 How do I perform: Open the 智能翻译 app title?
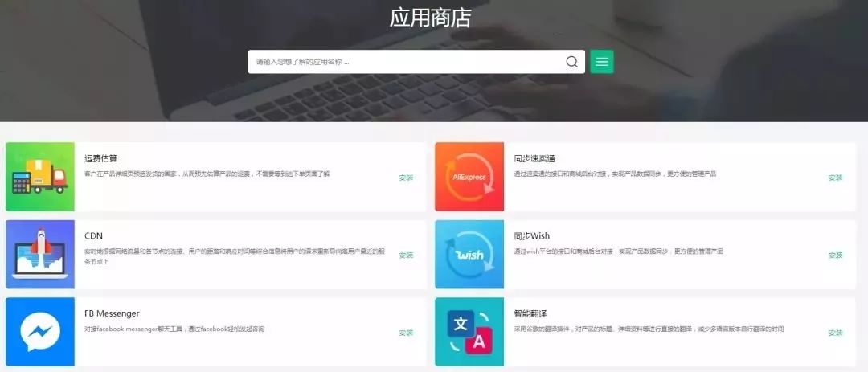click(530, 313)
